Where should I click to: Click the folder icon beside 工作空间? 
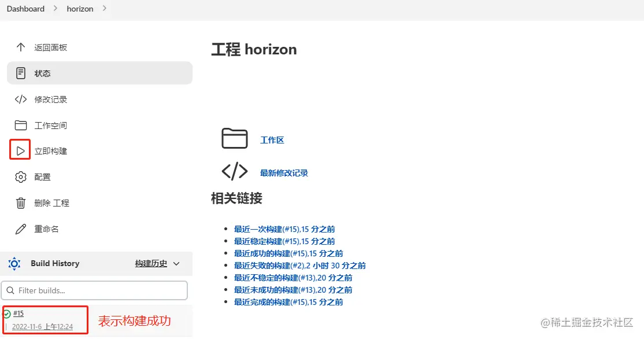click(21, 126)
